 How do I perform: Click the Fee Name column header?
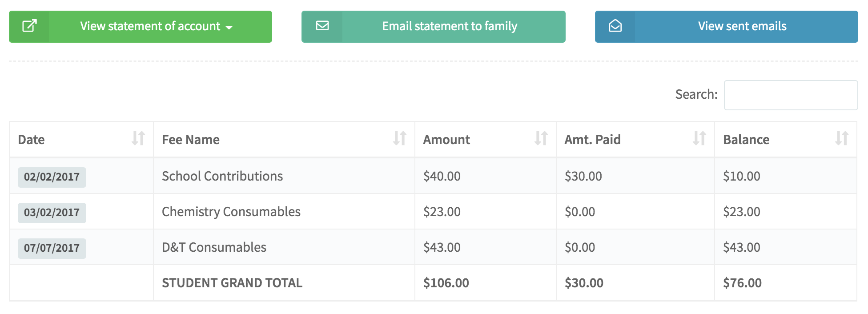click(x=191, y=140)
